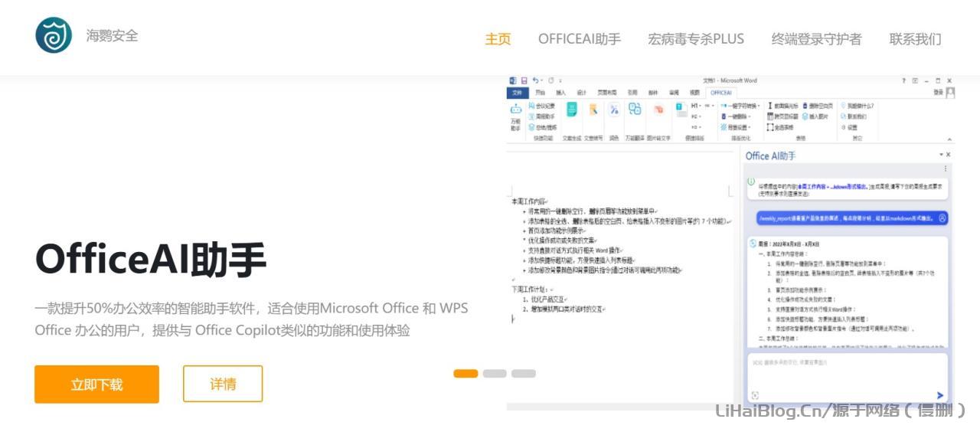This screenshot has width=980, height=432.
Task: Click the 海鹦安全 shield logo
Action: pos(54,35)
